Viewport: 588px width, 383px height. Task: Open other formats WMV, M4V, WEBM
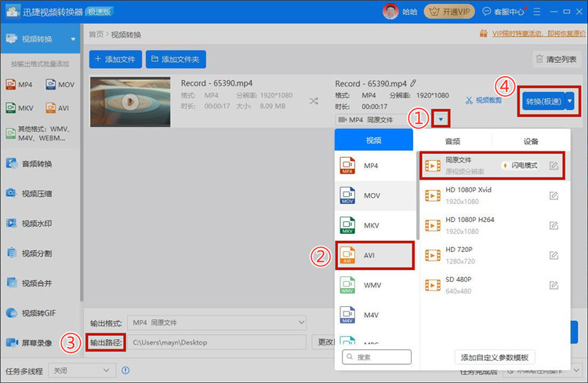[39, 133]
